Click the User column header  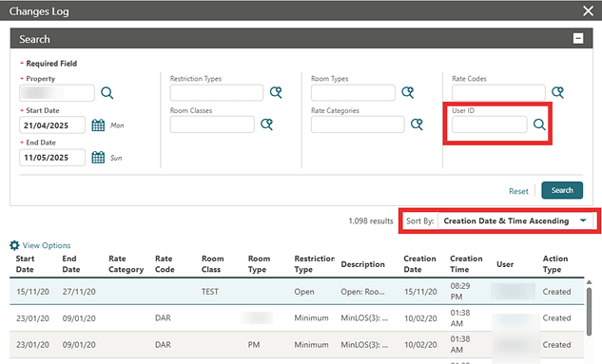tap(505, 264)
